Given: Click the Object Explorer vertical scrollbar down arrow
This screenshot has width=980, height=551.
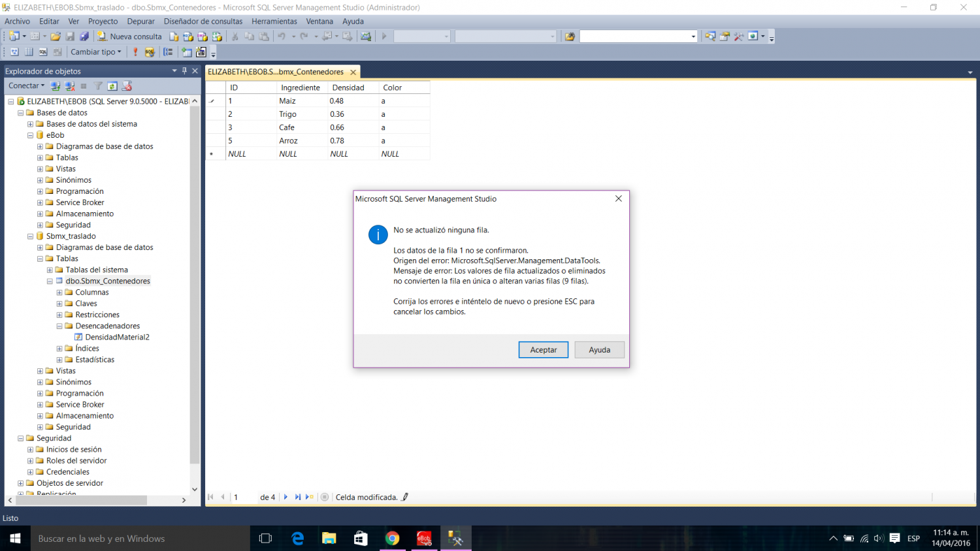Looking at the screenshot, I should click(195, 489).
